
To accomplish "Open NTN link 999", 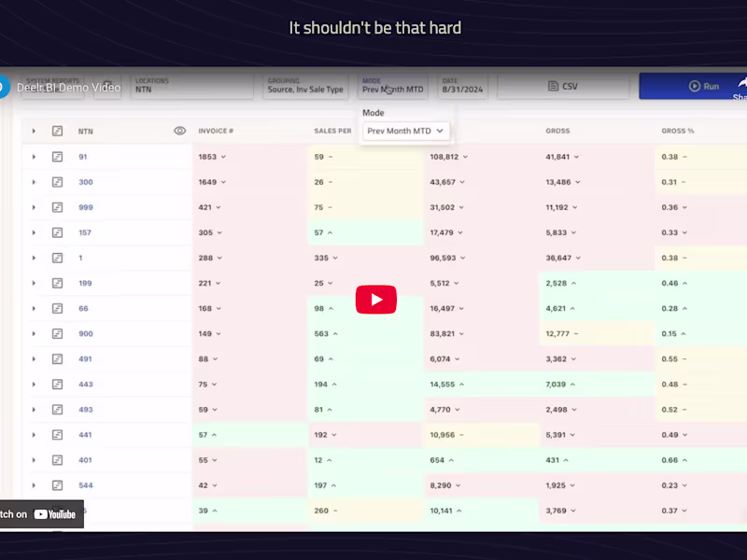I will [86, 207].
